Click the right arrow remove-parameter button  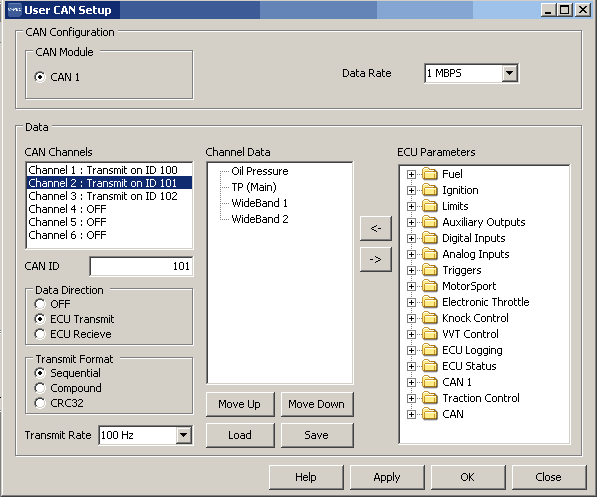376,259
